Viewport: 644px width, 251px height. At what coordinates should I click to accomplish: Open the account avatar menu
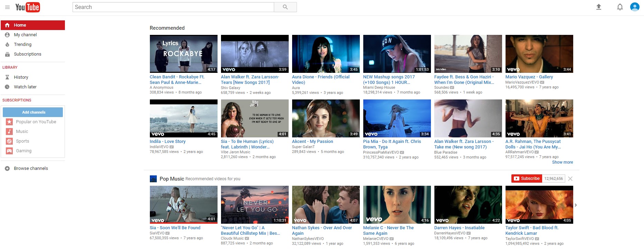pos(635,7)
